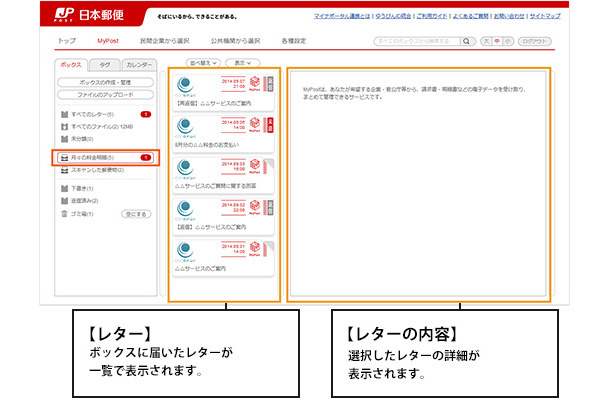Open letter titled 【再返信】△△サービスのご案内
This screenshot has width=612, height=398.
click(x=224, y=93)
